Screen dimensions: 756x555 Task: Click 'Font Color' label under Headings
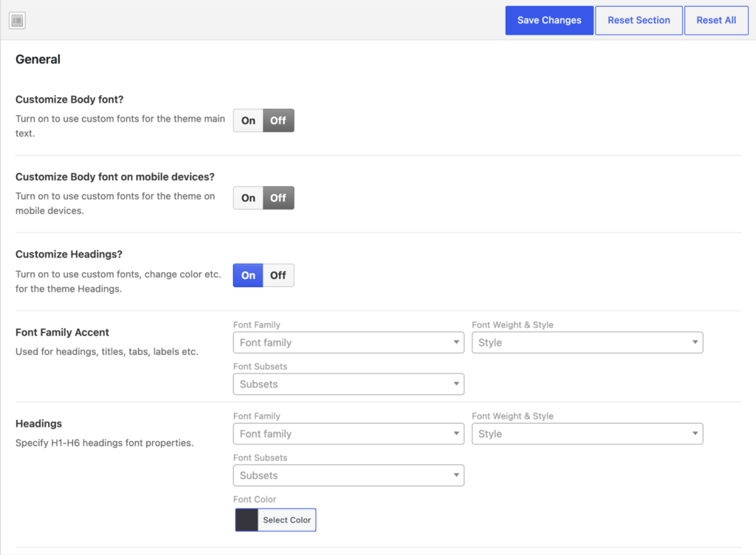[x=255, y=499]
